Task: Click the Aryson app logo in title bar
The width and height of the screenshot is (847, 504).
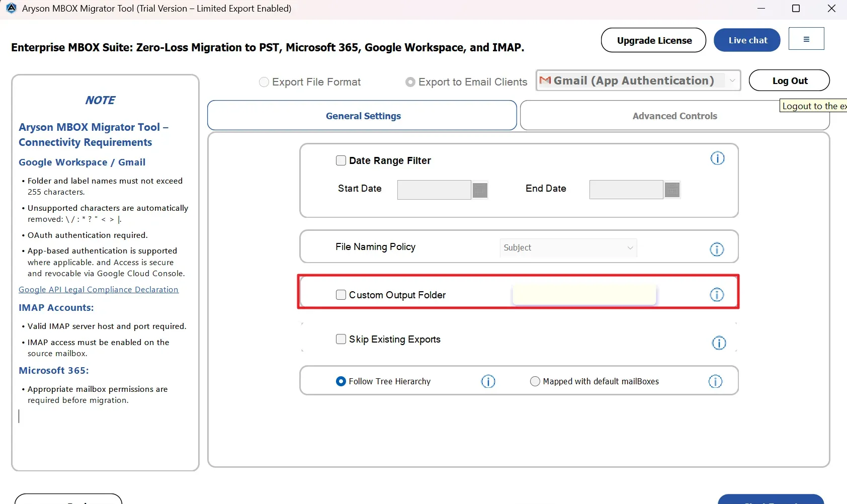Action: pyautogui.click(x=11, y=8)
